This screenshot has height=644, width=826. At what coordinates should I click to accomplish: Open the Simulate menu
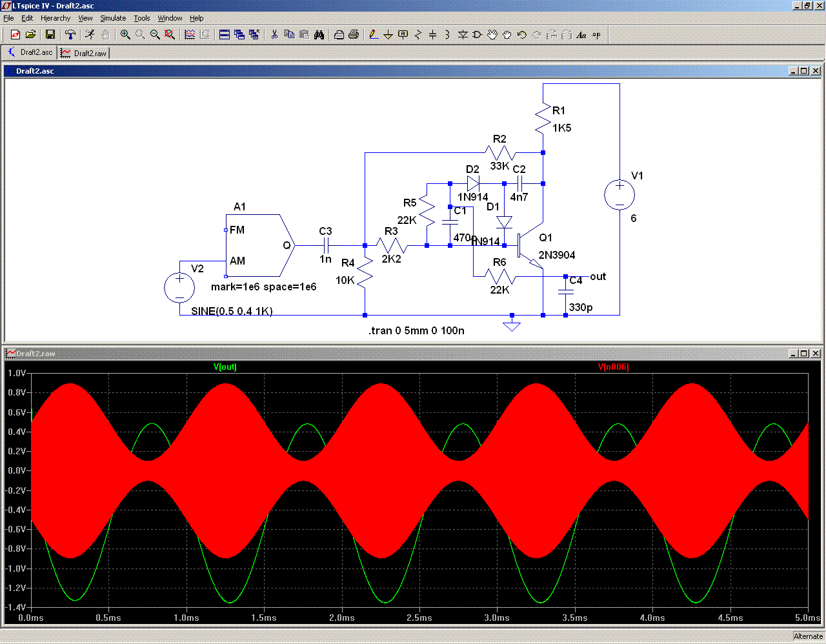[113, 18]
